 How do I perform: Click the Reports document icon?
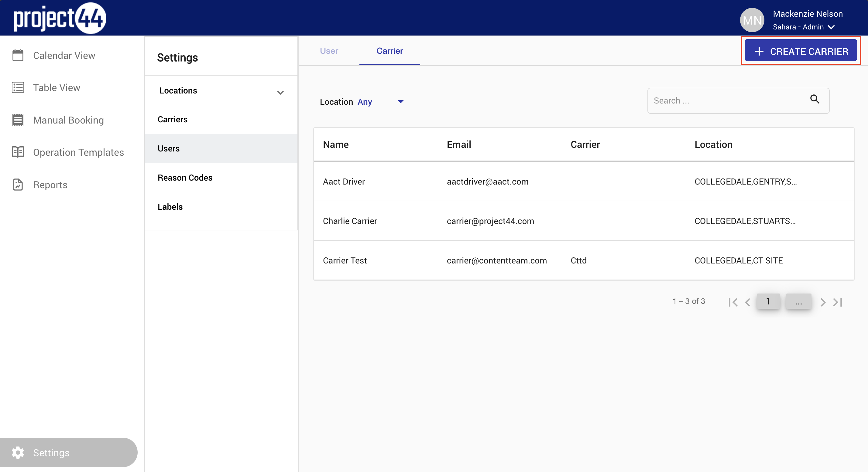[x=18, y=185]
